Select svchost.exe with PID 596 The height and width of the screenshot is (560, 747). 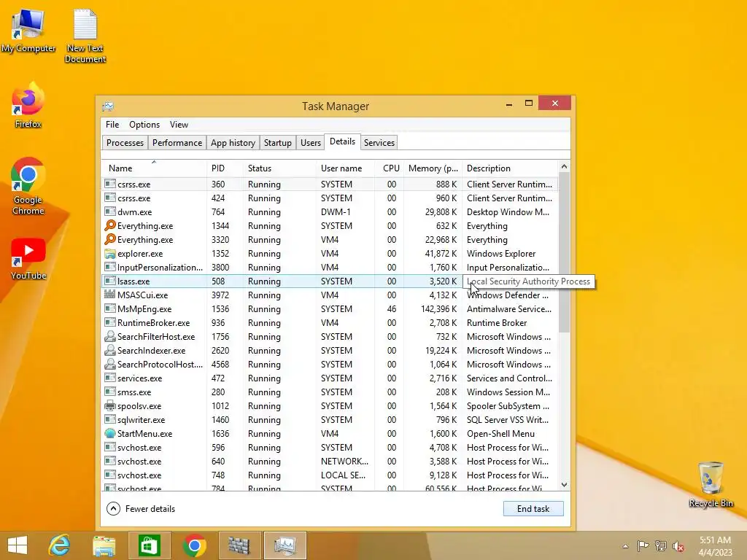tap(330, 447)
